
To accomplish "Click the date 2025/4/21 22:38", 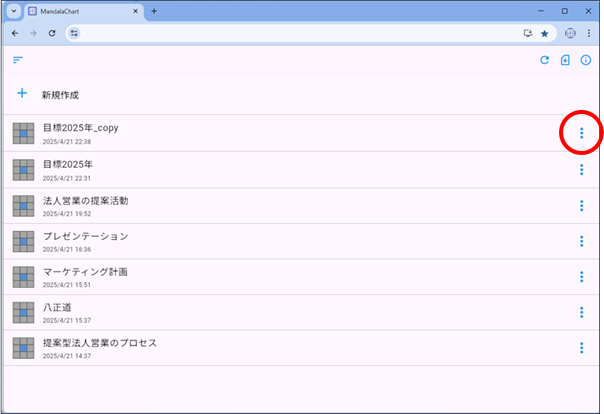I will [x=67, y=142].
